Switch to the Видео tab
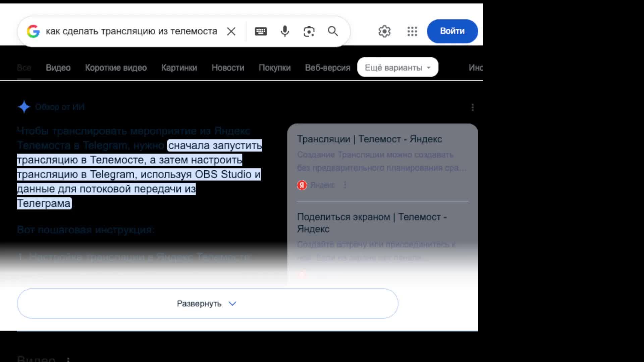This screenshot has height=362, width=644. coord(58,68)
